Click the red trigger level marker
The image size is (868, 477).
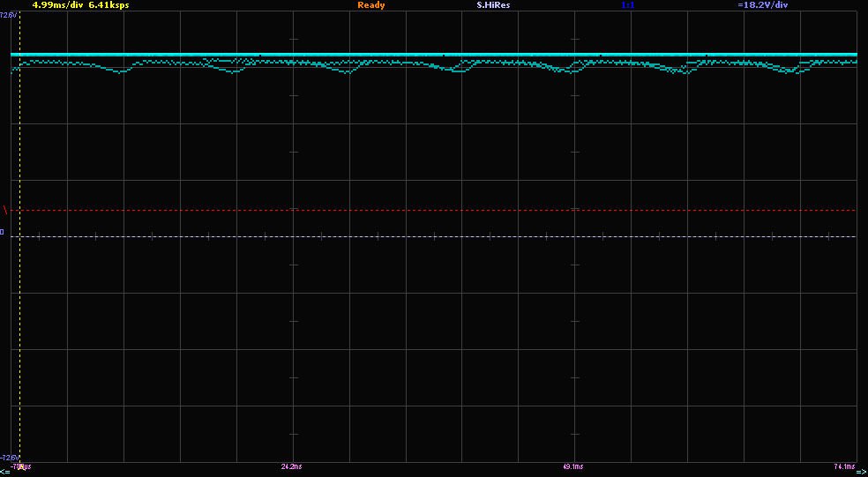pos(5,210)
